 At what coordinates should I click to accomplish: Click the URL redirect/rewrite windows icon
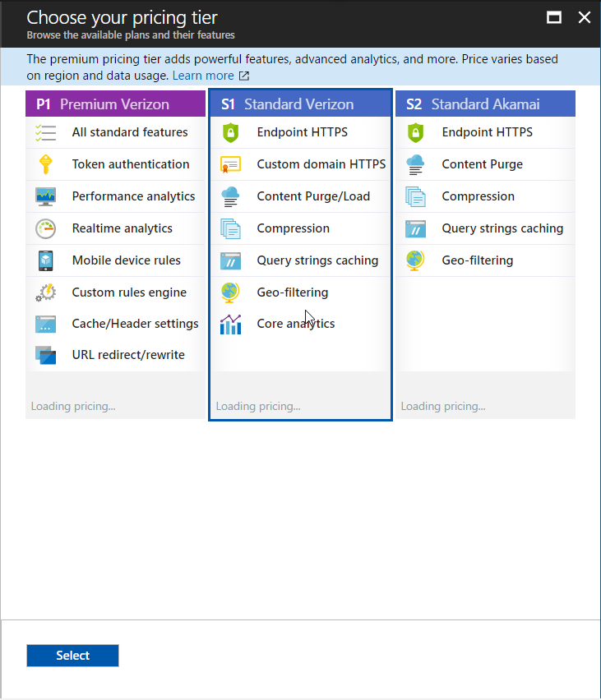45,356
